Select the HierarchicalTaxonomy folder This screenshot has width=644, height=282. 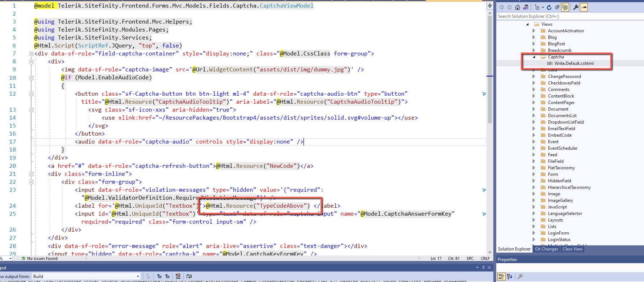tap(569, 187)
